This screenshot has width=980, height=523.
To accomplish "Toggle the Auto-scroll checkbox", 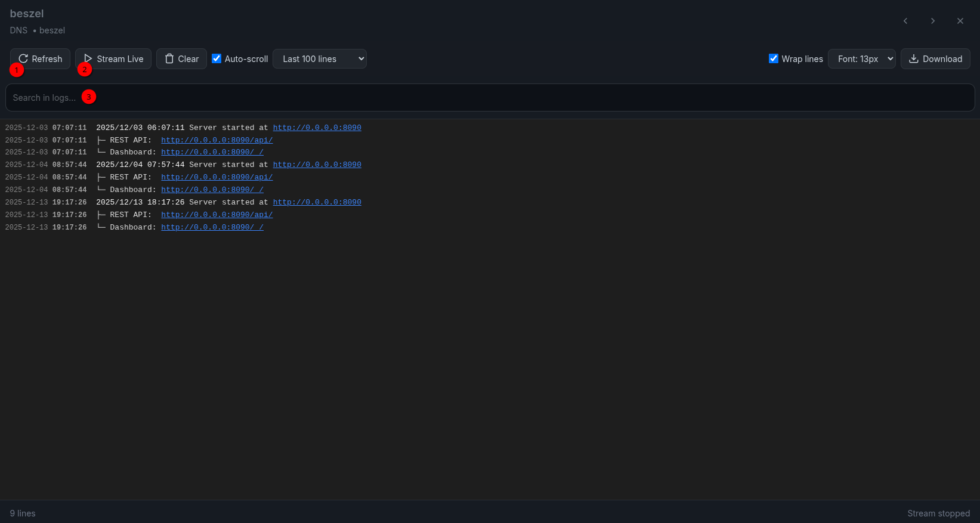I will tap(217, 58).
